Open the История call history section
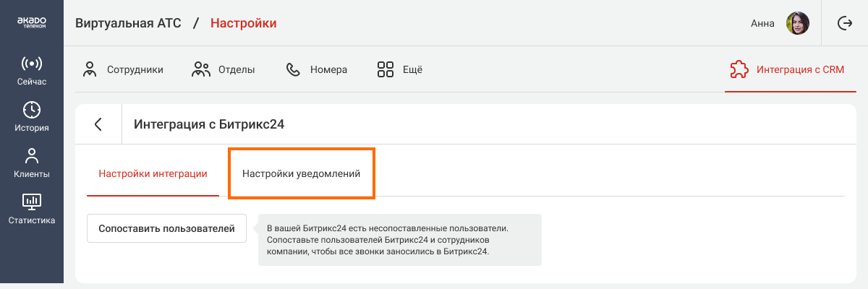 (x=32, y=117)
